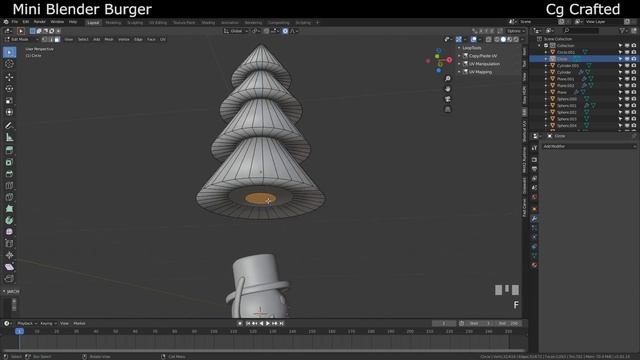Toggle X-ray display
The image size is (640, 360).
[489, 39]
